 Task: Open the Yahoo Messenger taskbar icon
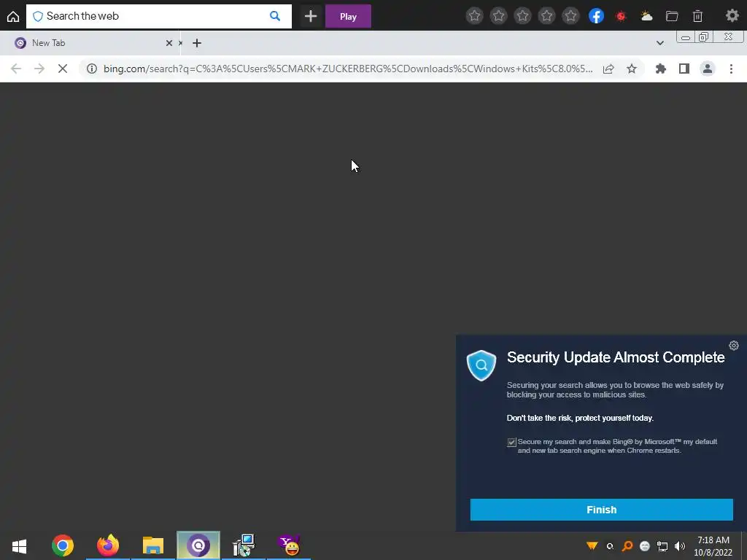pyautogui.click(x=289, y=545)
